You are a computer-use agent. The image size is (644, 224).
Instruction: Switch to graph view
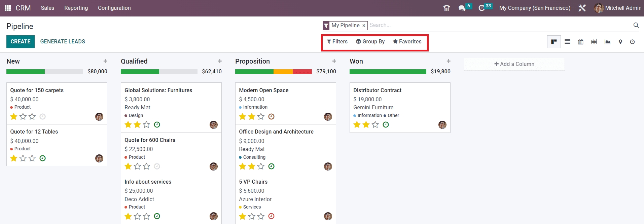pyautogui.click(x=608, y=42)
